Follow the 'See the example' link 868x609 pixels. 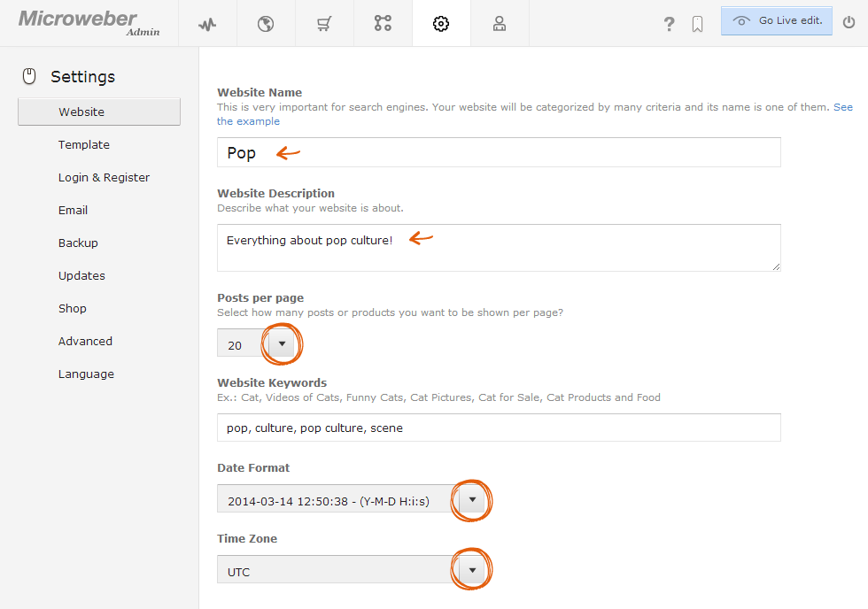[x=248, y=121]
